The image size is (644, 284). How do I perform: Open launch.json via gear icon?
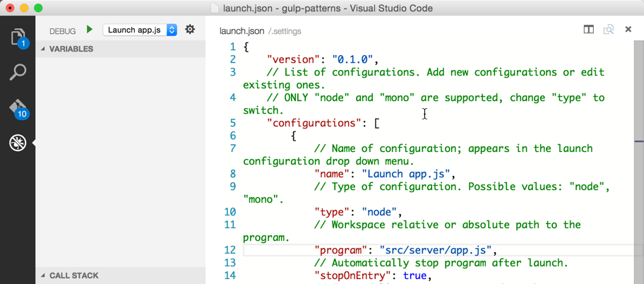189,29
